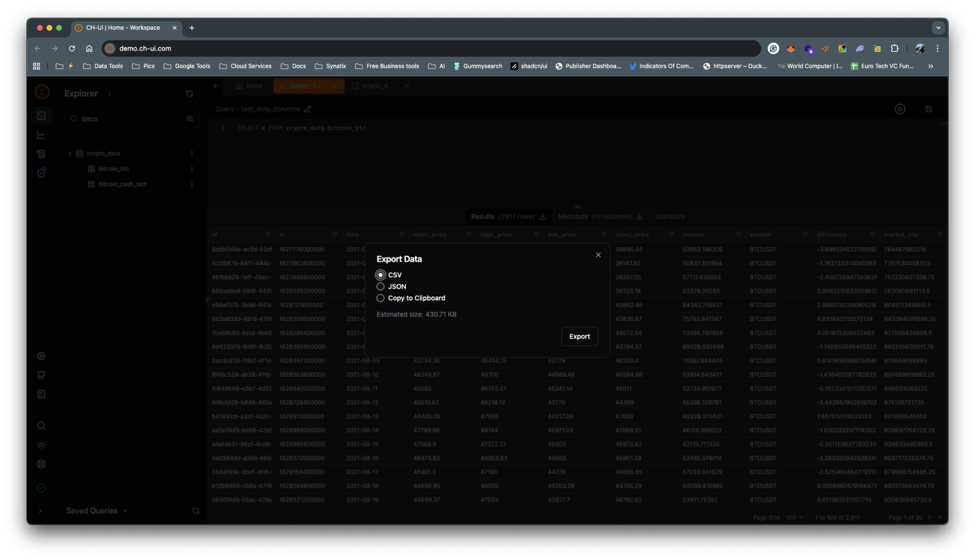This screenshot has width=975, height=560.
Task: Refresh the Saved Queries list
Action: (x=196, y=511)
